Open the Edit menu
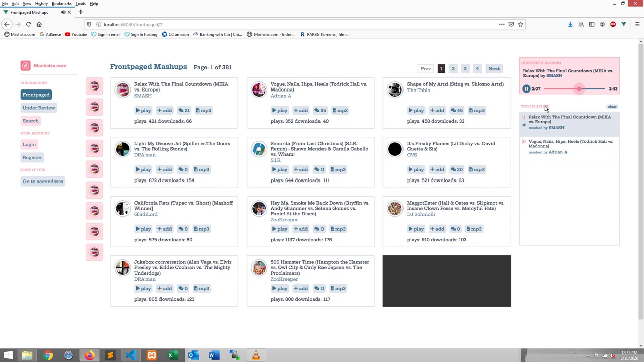The image size is (644, 362). (16, 3)
